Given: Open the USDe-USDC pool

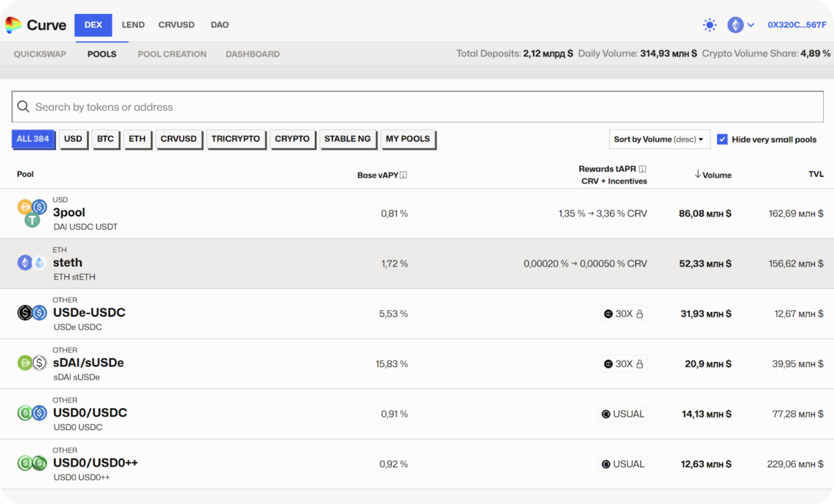Looking at the screenshot, I should coord(89,313).
